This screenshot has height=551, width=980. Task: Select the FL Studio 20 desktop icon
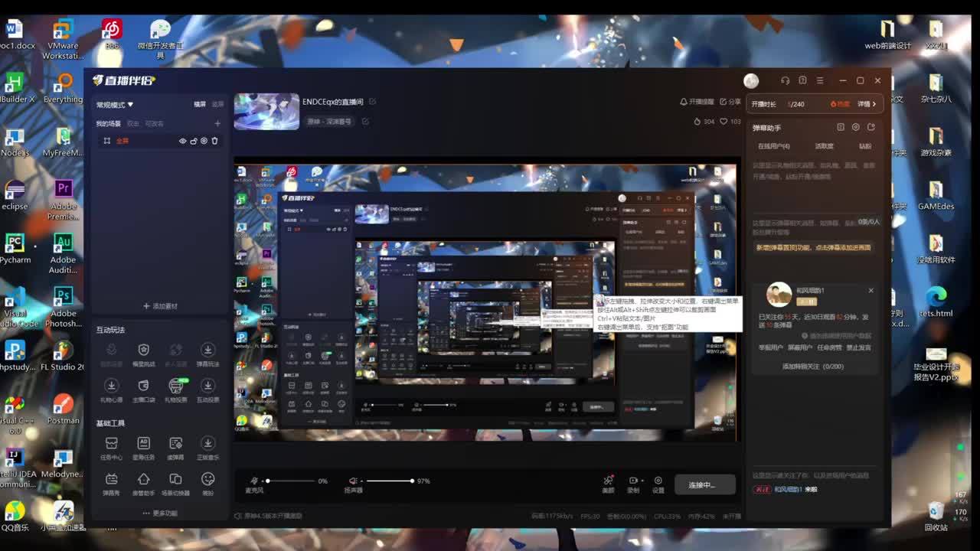63,356
